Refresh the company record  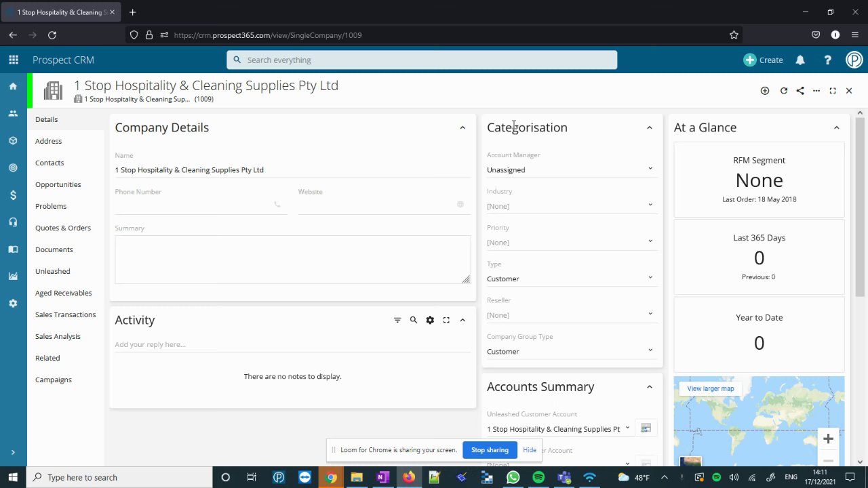pos(784,91)
